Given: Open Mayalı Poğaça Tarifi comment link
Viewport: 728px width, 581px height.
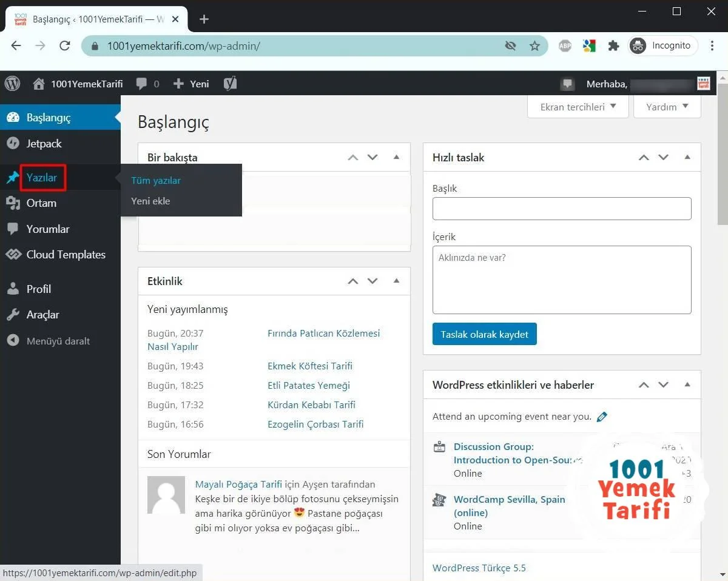Looking at the screenshot, I should [238, 485].
